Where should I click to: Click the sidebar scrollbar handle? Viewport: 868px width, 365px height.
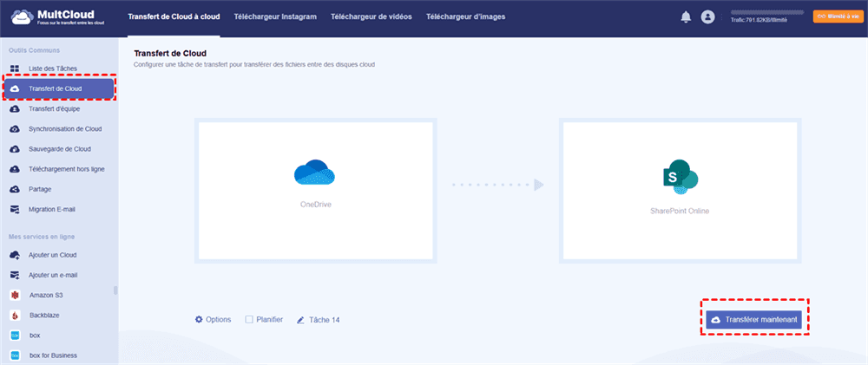(115, 290)
